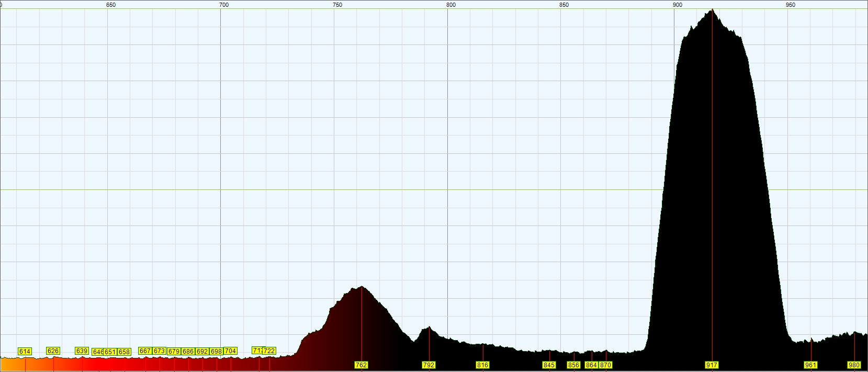Screen dimensions: 868x372
Task: Click the 614 peak label
Action: coord(25,352)
